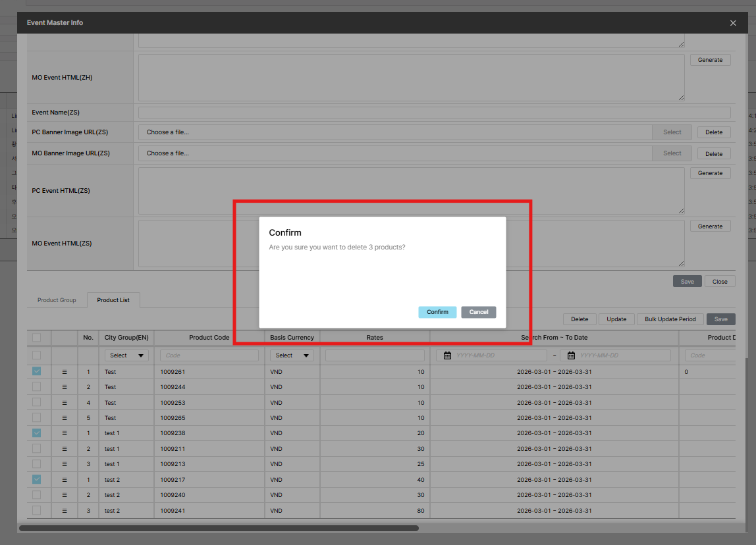Open the Search To date calendar icon
The image size is (756, 545).
(x=571, y=355)
